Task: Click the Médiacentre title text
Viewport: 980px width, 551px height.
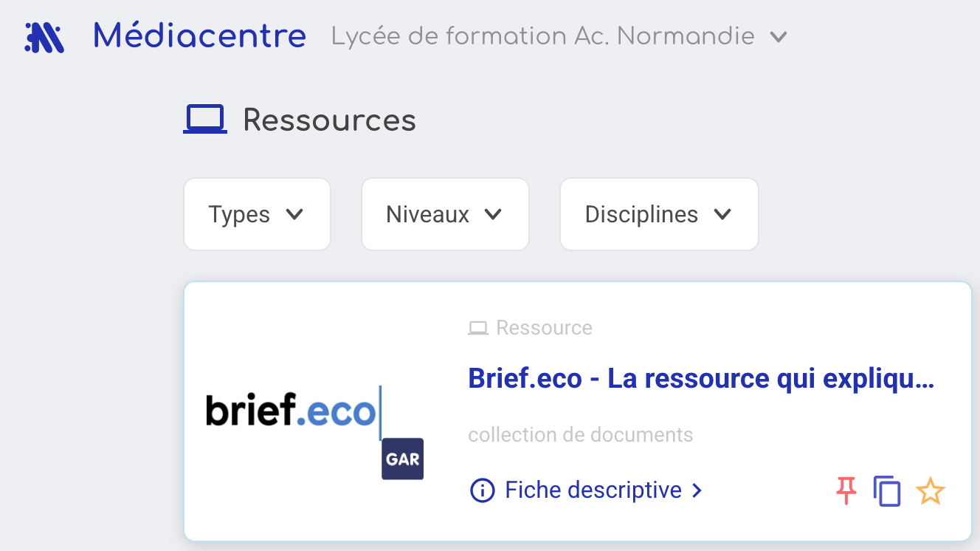Action: (x=199, y=36)
